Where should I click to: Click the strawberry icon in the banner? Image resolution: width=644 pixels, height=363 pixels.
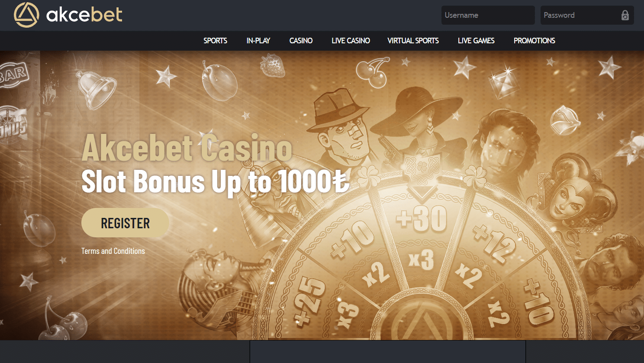click(272, 66)
